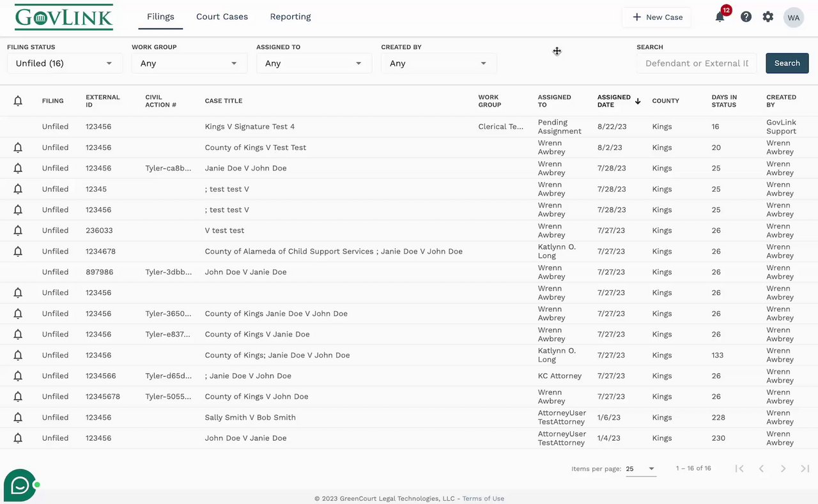
Task: Sort by the Days In Status header
Action: click(724, 101)
